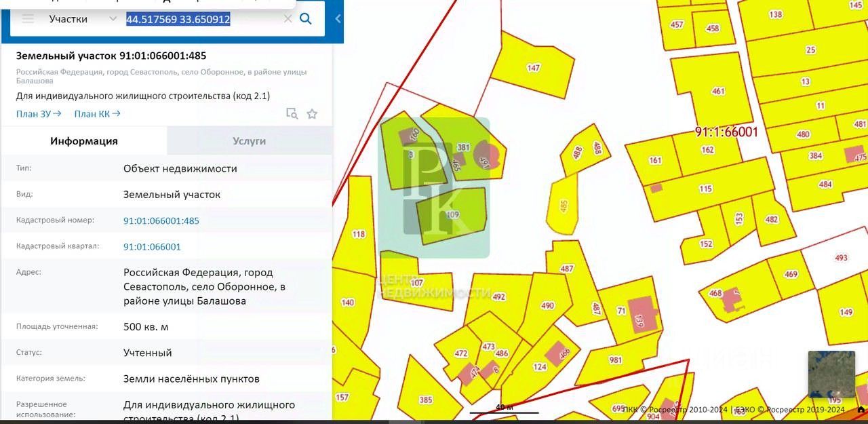Select parcel 492 on the map
This screenshot has width=868, height=424.
499,296
